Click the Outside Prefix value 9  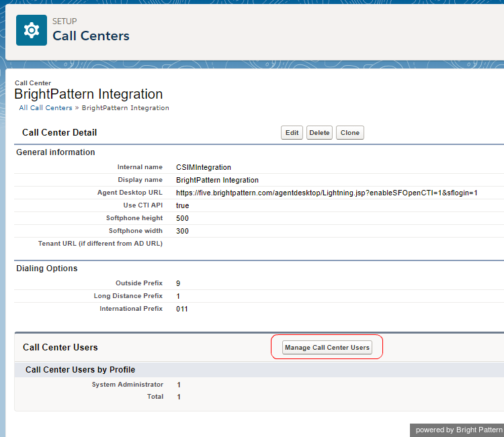[x=178, y=283]
